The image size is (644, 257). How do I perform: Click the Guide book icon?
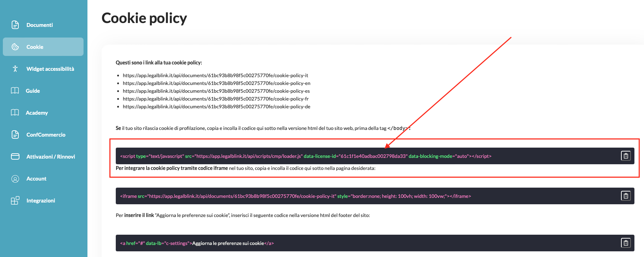point(15,91)
